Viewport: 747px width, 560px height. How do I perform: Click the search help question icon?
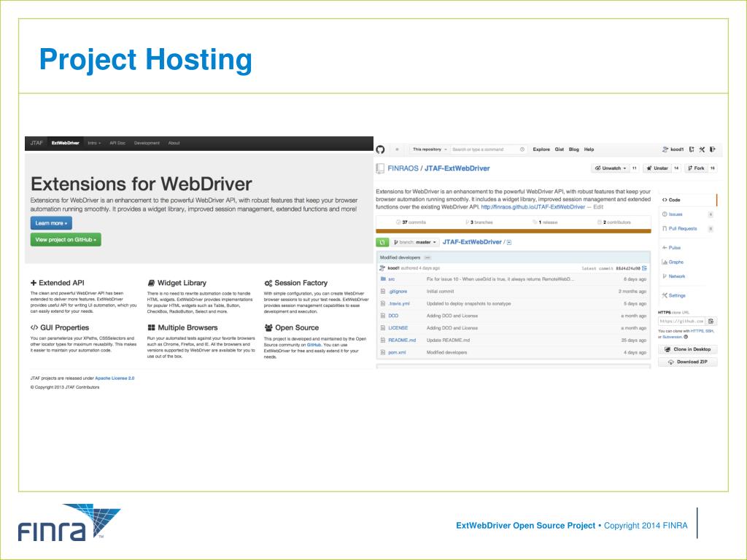[522, 149]
